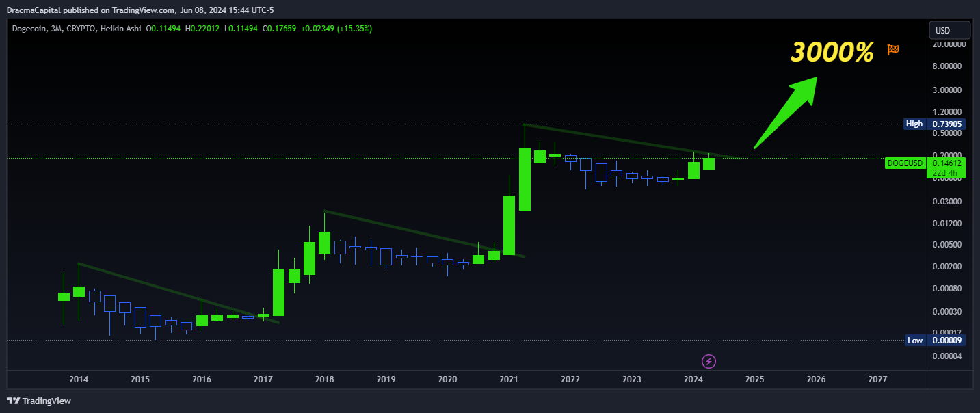This screenshot has height=413, width=980.
Task: Click the closing value C0.17659
Action: 280,29
